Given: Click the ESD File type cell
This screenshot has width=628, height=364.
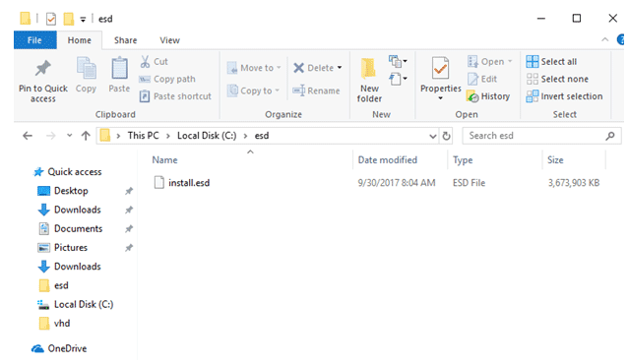Looking at the screenshot, I should (469, 183).
